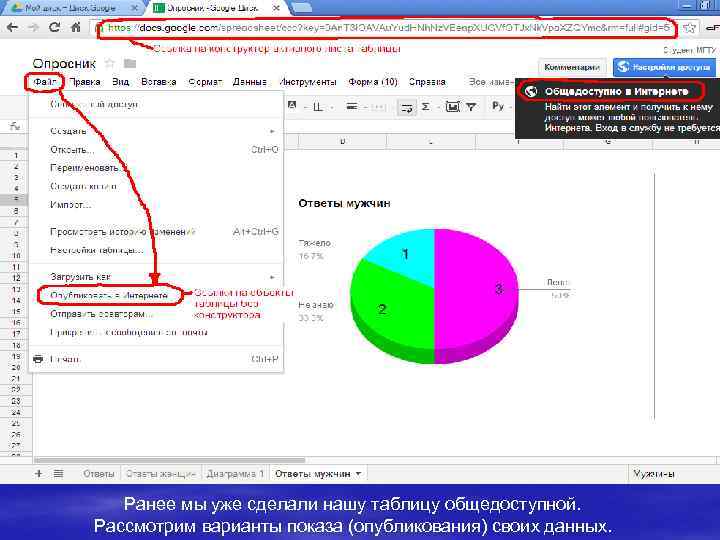Expand the Загрузить как submenu
The height and width of the screenshot is (540, 720).
(156, 277)
